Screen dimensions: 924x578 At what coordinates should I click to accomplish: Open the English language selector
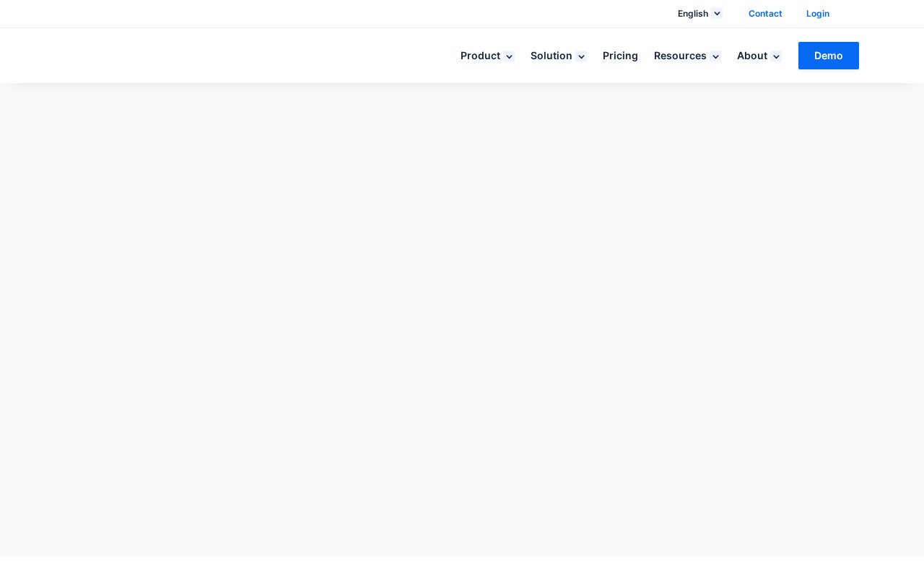(x=693, y=14)
